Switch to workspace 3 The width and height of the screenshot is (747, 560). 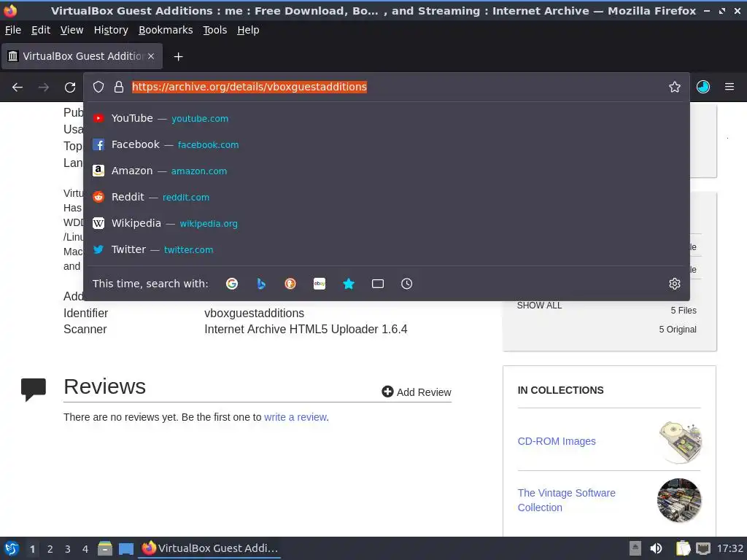click(68, 549)
